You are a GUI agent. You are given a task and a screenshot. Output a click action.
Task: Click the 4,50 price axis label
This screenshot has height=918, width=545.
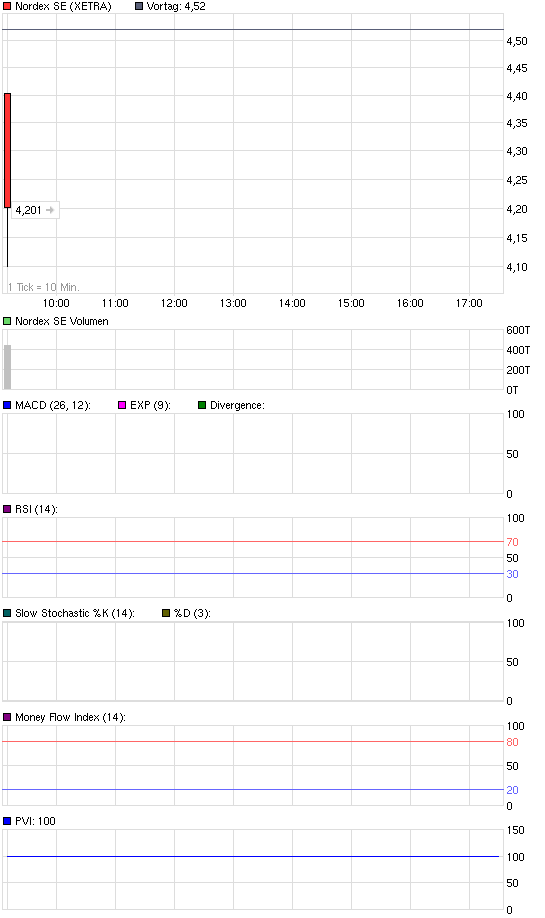click(517, 42)
